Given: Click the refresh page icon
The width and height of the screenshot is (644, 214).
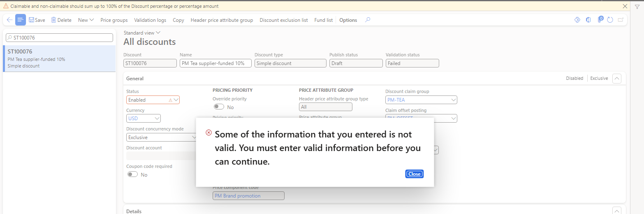Looking at the screenshot, I should (610, 20).
